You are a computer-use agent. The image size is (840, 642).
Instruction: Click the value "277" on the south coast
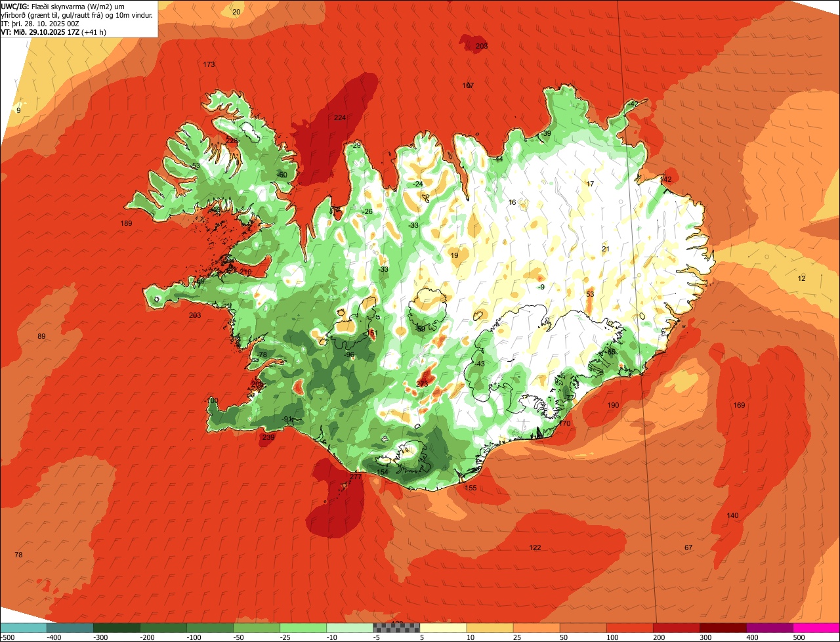[356, 477]
